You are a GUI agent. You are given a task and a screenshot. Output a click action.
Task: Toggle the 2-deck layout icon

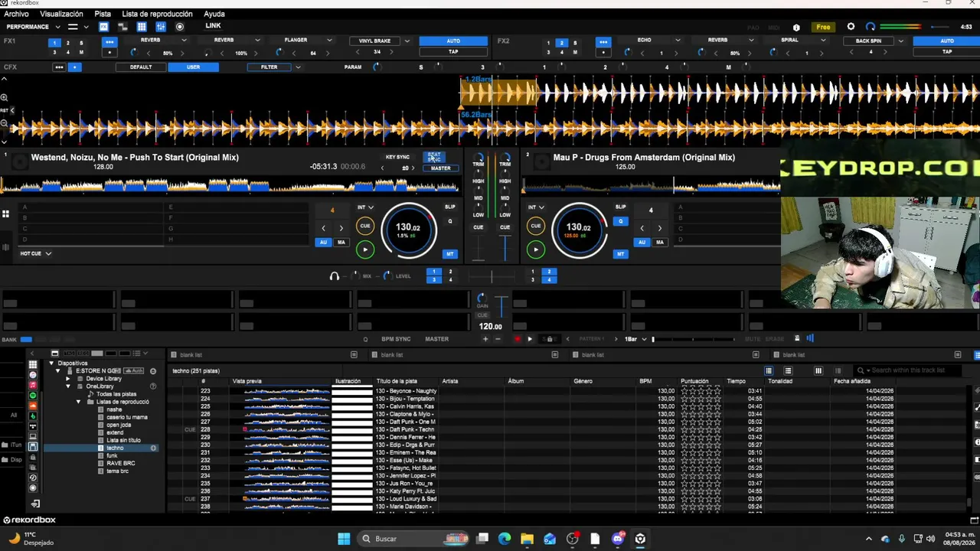click(73, 27)
